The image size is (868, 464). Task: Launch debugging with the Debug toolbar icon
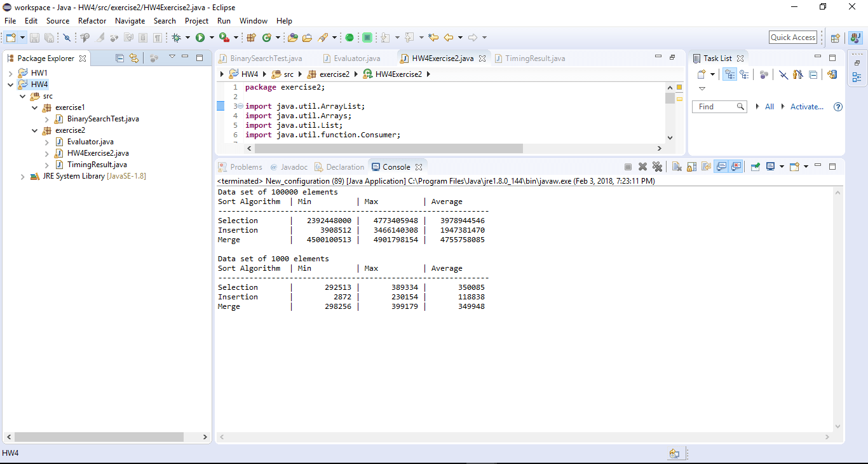pyautogui.click(x=177, y=38)
